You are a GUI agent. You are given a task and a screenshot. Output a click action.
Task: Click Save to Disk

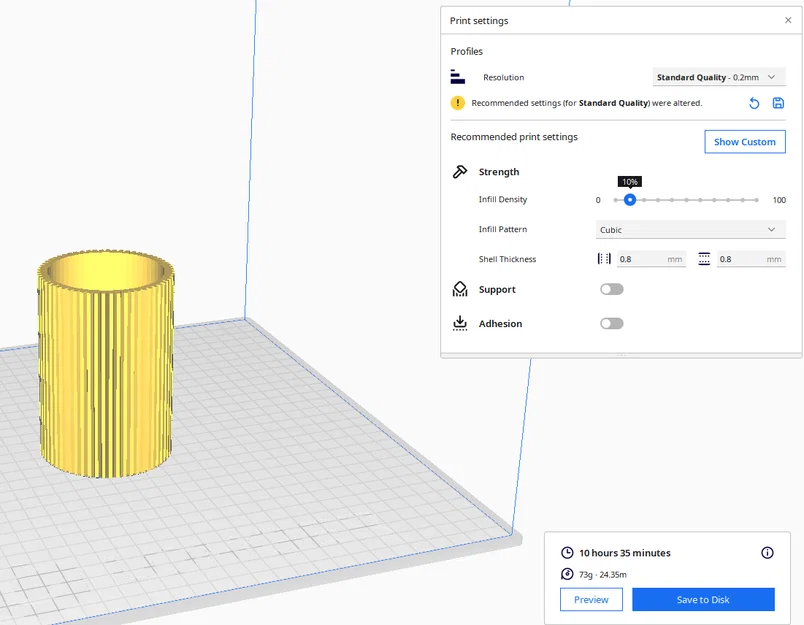click(703, 599)
